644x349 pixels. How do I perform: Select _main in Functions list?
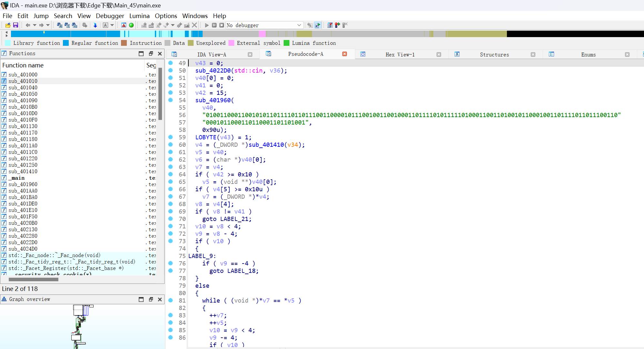coord(16,178)
